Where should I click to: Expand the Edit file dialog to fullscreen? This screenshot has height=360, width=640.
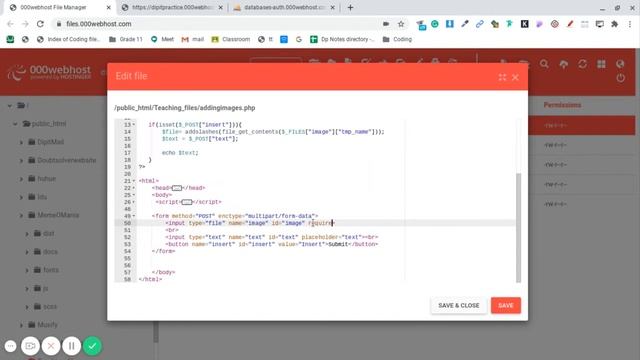(502, 77)
